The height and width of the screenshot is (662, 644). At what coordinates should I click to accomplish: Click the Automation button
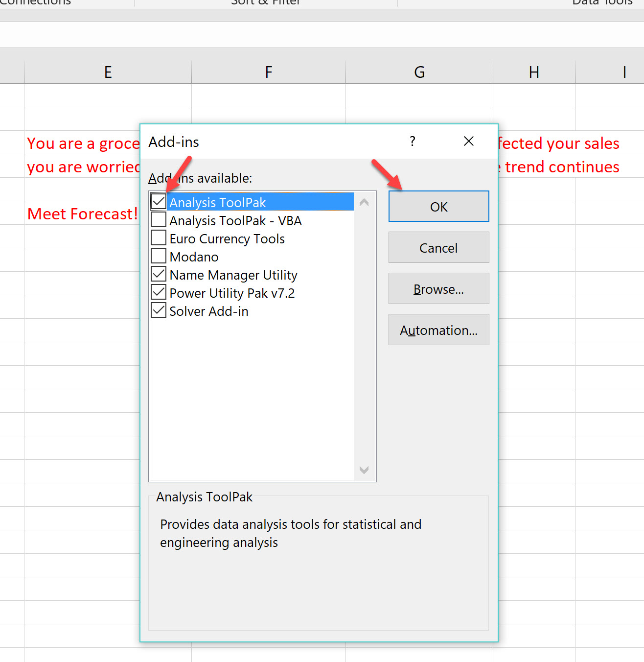438,330
